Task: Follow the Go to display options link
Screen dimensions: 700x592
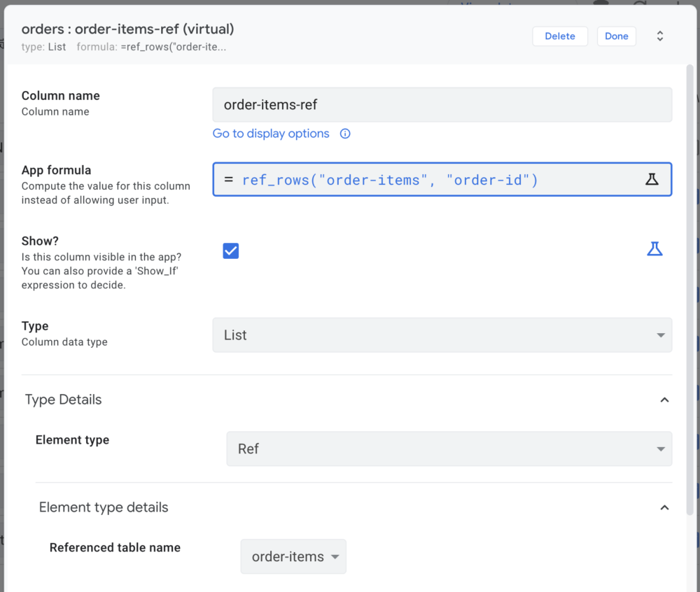Action: [x=271, y=134]
